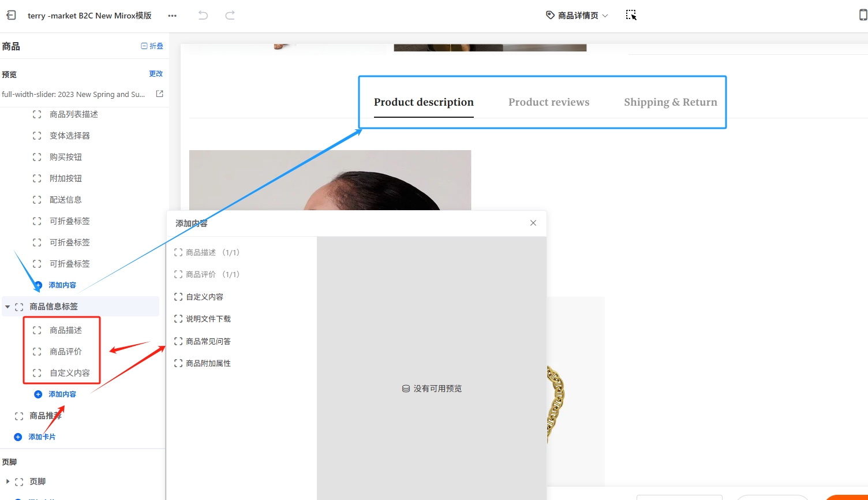Choose 商品常见问答 from the add content list
The image size is (868, 500).
208,341
